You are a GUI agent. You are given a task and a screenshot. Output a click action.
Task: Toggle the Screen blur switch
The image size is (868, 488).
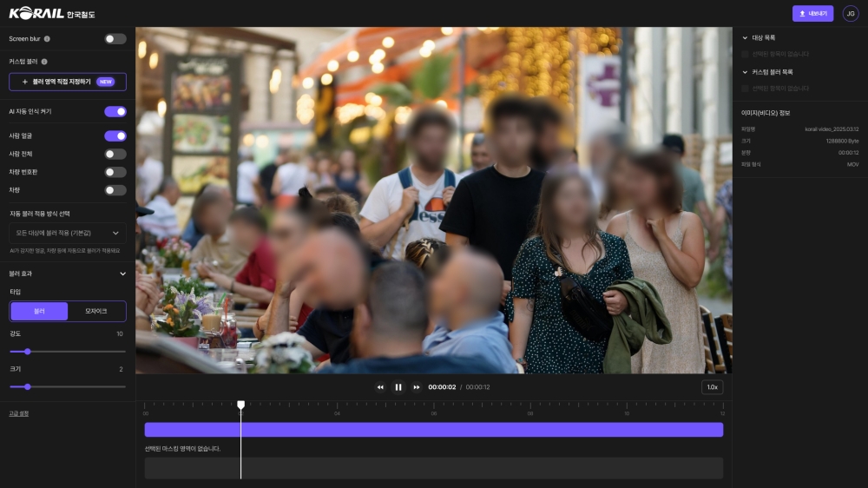tap(115, 39)
